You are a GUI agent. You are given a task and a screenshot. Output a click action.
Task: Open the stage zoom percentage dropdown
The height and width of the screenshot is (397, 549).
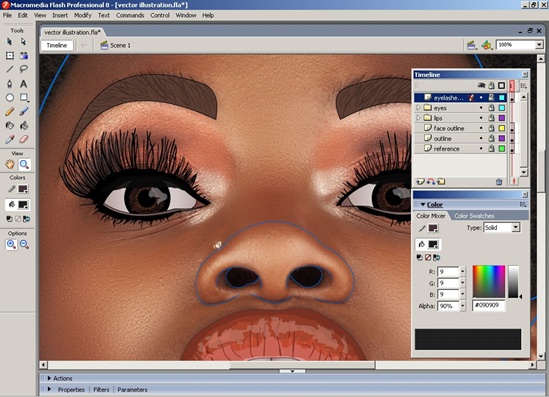[539, 45]
